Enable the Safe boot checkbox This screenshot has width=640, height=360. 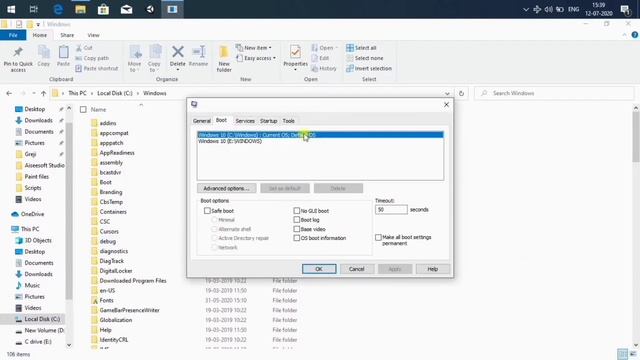(x=207, y=211)
